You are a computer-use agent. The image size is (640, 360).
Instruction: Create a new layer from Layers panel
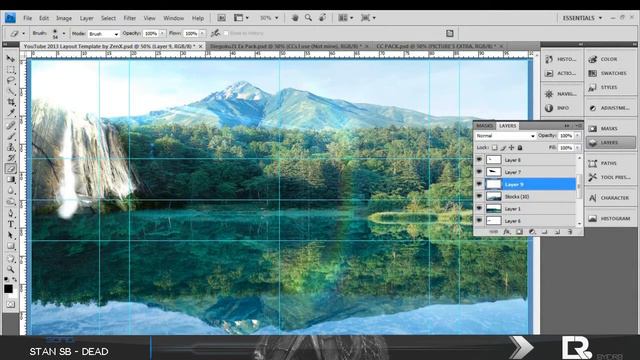click(557, 231)
